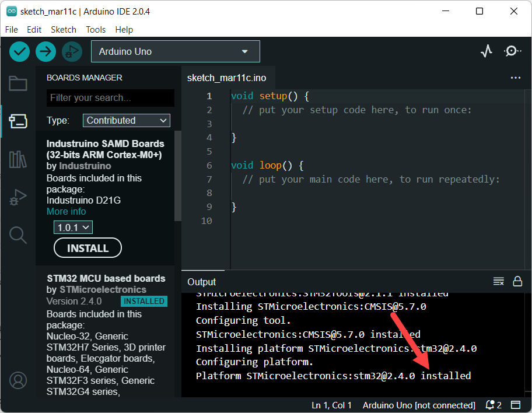Open the Library Manager sidebar icon

[18, 159]
